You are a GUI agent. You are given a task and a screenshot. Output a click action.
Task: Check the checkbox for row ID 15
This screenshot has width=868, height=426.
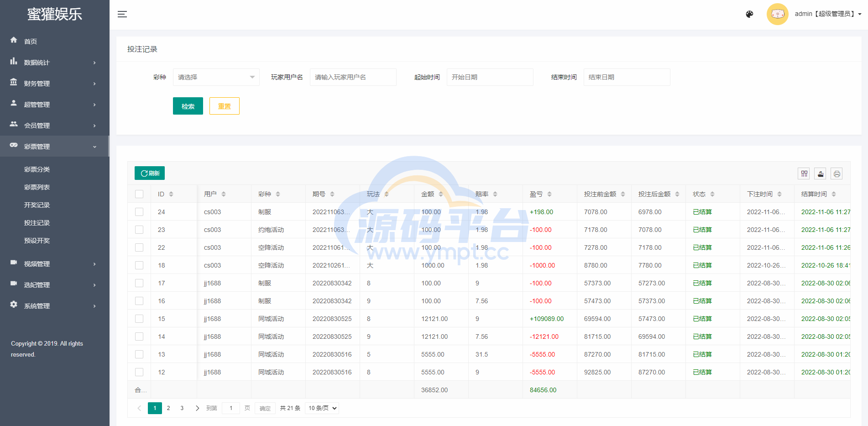[139, 319]
